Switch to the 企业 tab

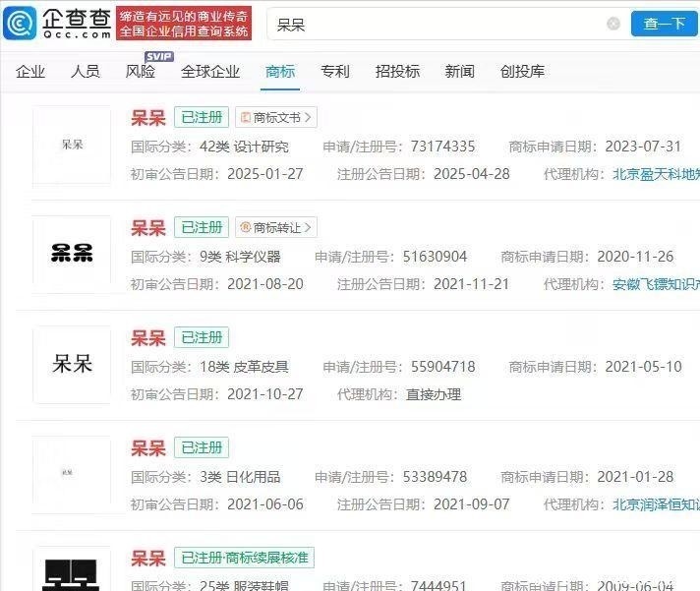pyautogui.click(x=30, y=72)
